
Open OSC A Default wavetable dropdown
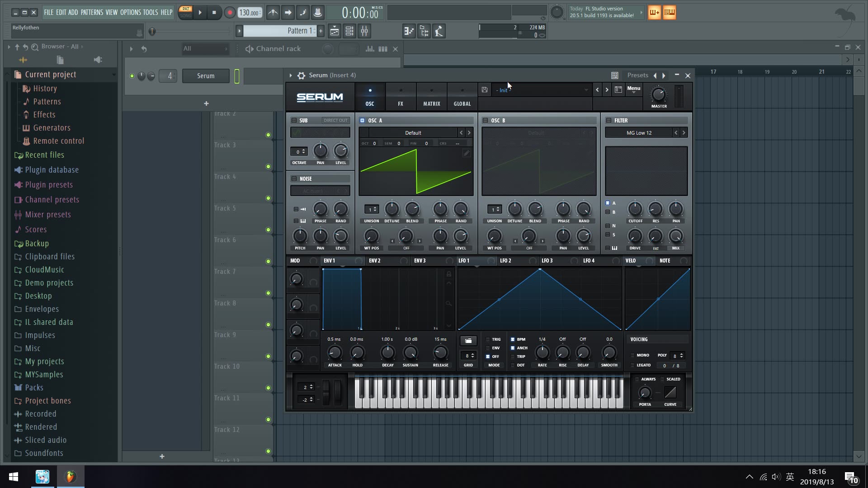[x=413, y=133]
